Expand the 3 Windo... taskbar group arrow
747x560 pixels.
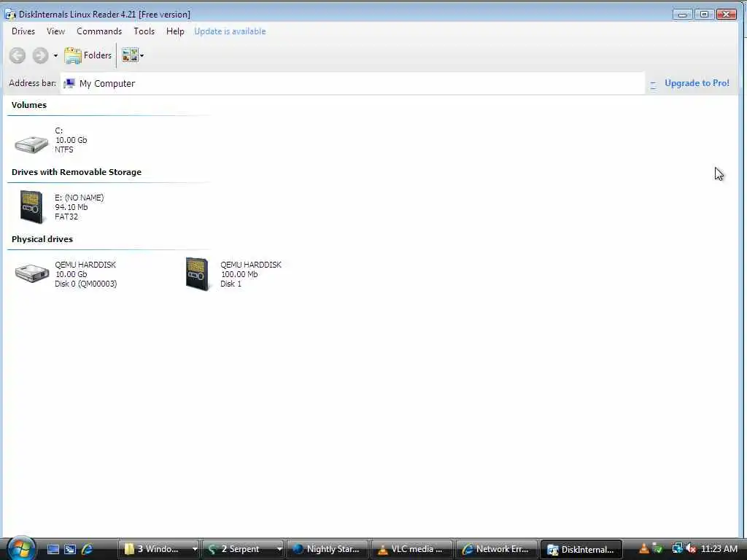[195, 549]
